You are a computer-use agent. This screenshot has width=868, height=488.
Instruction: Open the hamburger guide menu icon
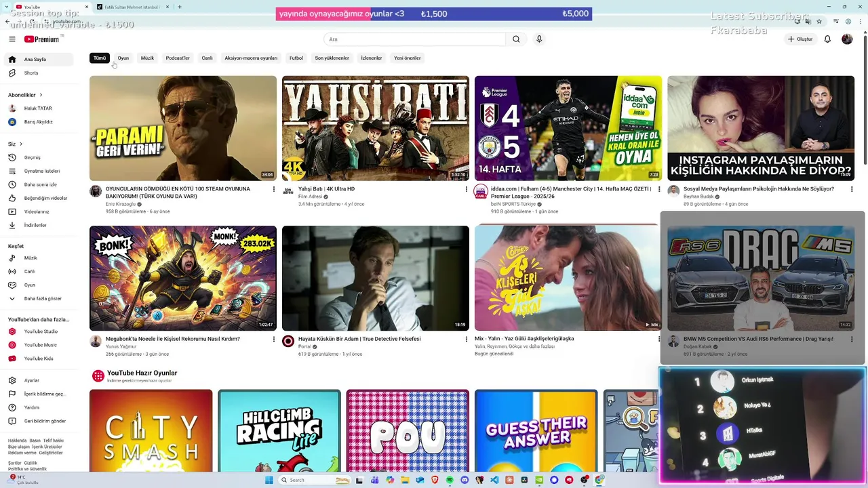12,39
